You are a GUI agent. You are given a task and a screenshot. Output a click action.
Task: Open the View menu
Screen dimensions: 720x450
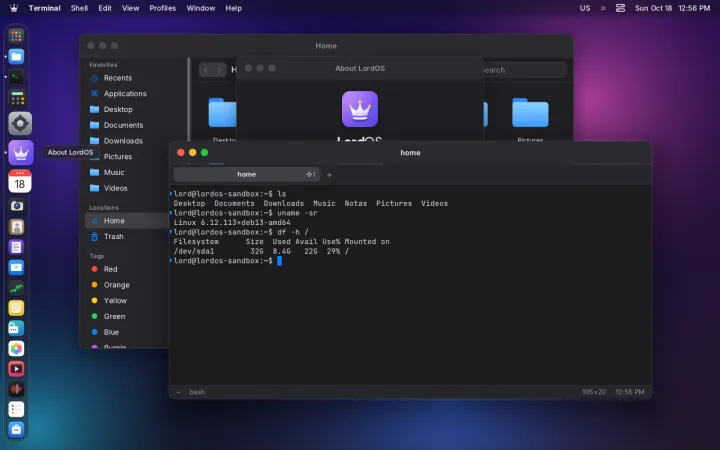(130, 8)
